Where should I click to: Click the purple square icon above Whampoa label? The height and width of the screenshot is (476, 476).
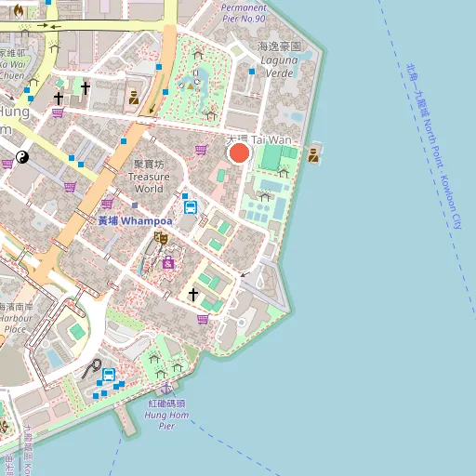pos(135,205)
